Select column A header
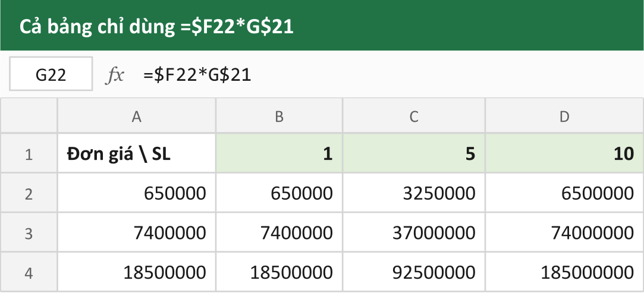Viewport: 644px width, 293px height. click(136, 115)
